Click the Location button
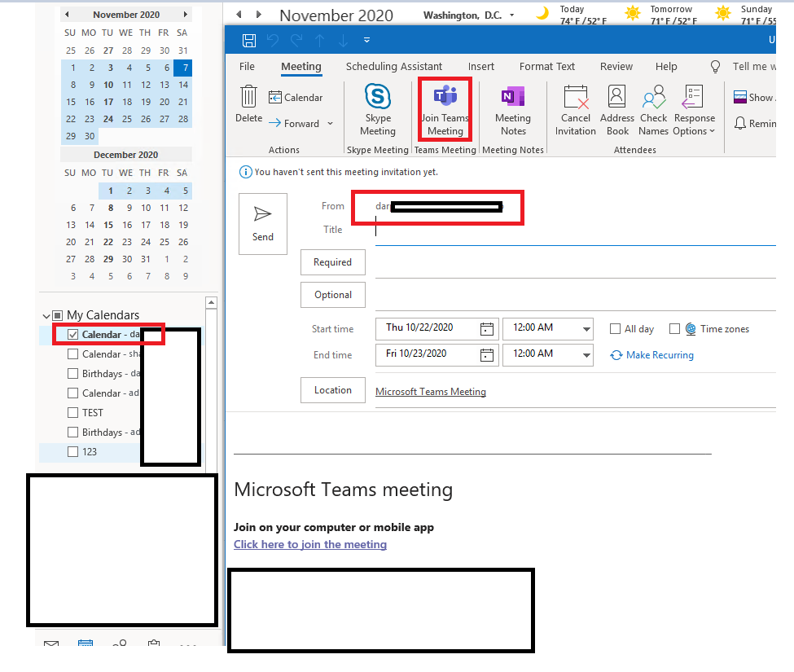 333,390
